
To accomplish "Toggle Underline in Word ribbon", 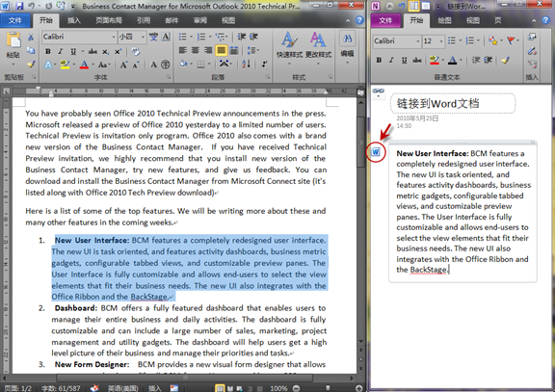I will pos(73,52).
